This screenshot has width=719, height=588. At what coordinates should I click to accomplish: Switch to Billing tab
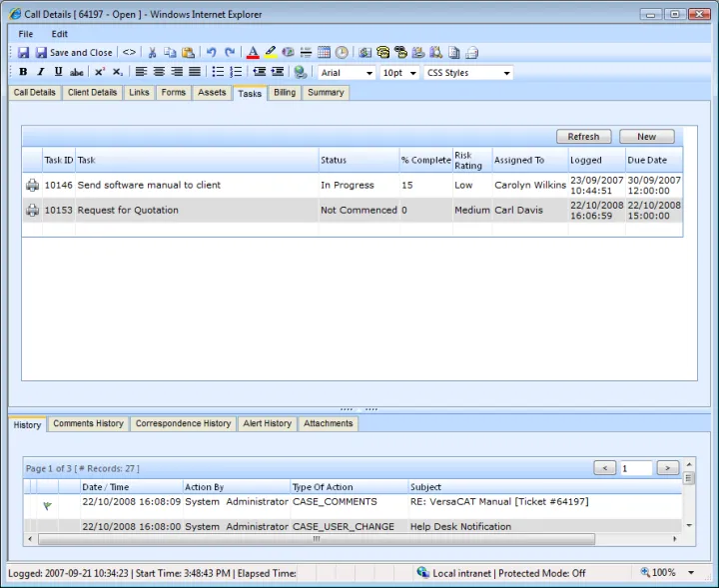285,93
